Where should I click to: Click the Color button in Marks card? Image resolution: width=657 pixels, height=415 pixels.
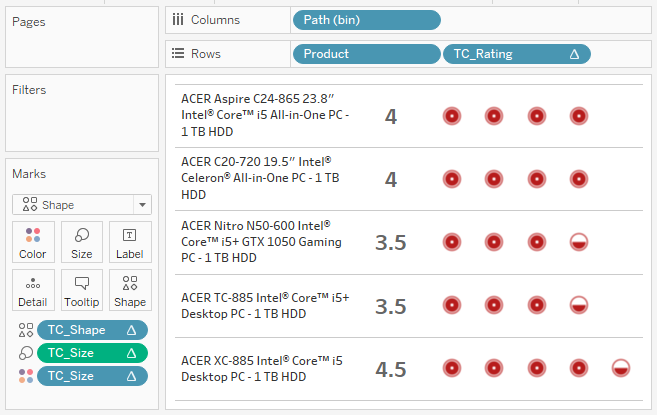click(x=33, y=242)
